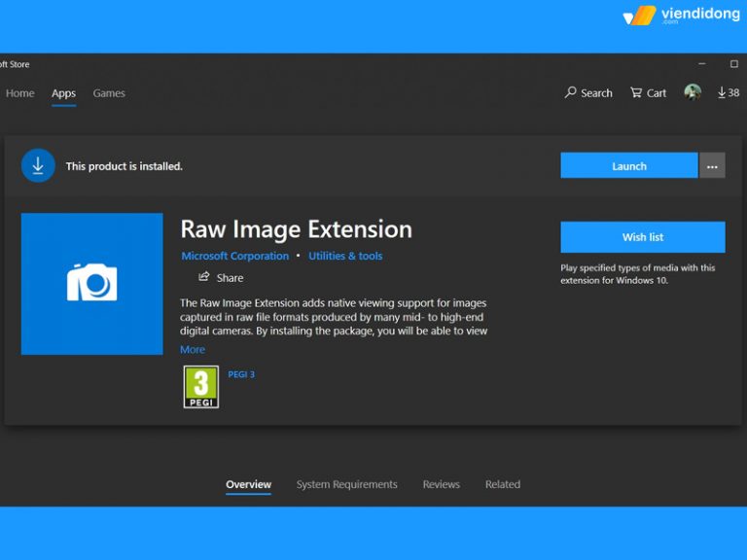Open the Cart icon
Viewport: 747px width, 560px height.
(636, 92)
